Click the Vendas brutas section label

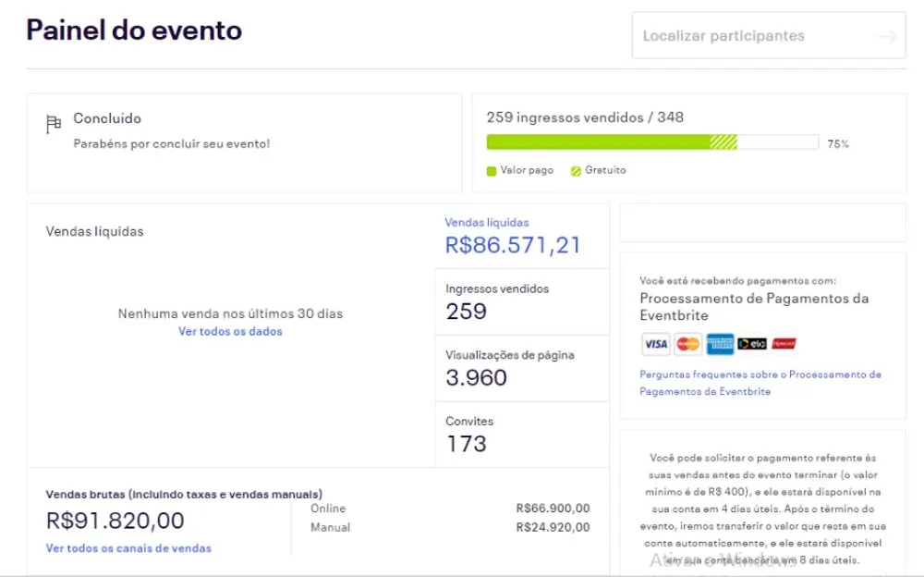pyautogui.click(x=184, y=495)
